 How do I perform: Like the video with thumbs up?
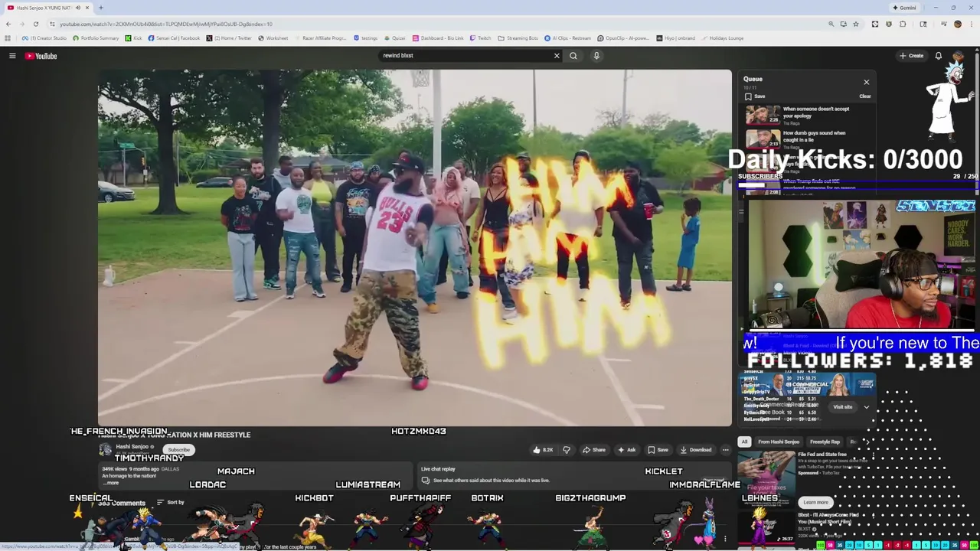tap(543, 450)
